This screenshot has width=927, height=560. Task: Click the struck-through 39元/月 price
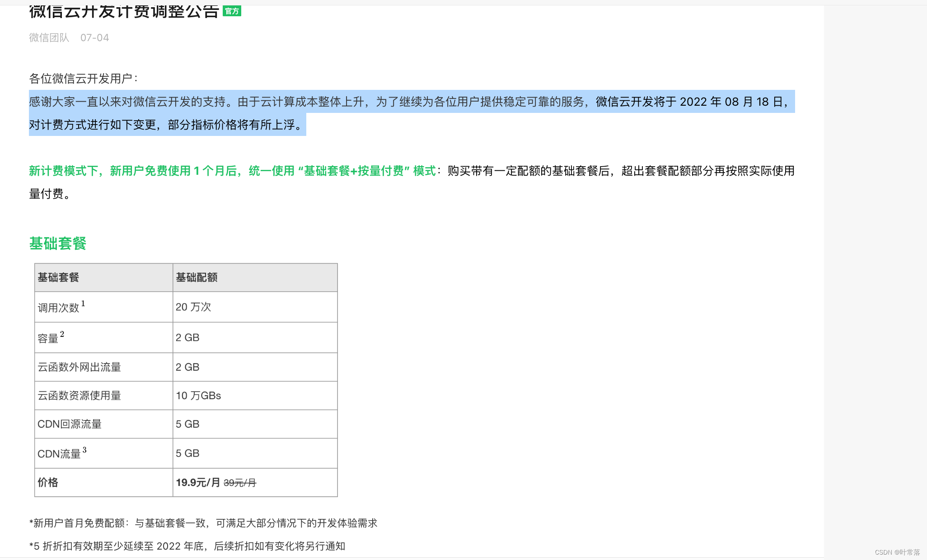(x=240, y=483)
